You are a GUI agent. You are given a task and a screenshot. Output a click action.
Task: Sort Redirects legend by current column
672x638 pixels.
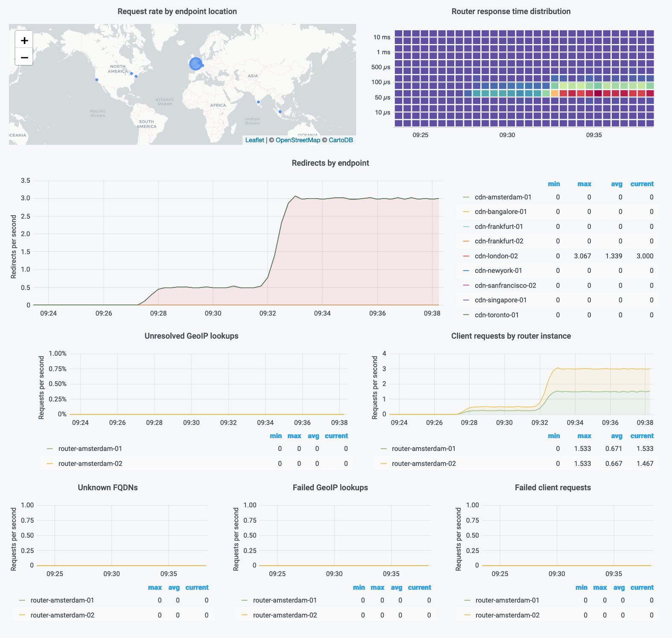click(642, 184)
